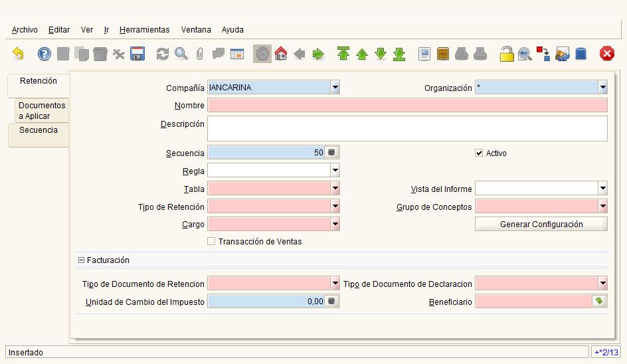627x364 pixels.
Task: Open the calculator button in Secuencia field
Action: pos(331,152)
